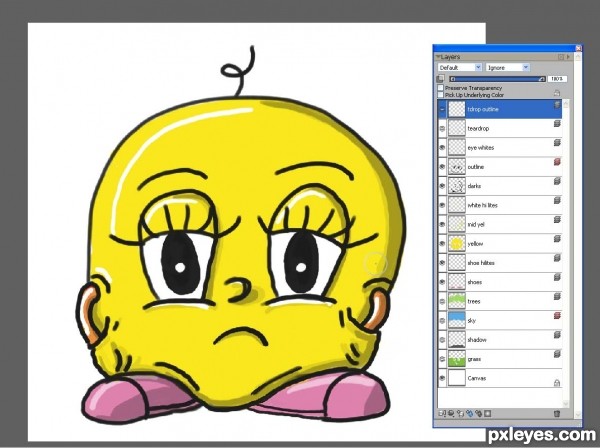Screen dimensions: 600x448
Task: Click the lock layer icon above layer list
Action: tap(557, 93)
